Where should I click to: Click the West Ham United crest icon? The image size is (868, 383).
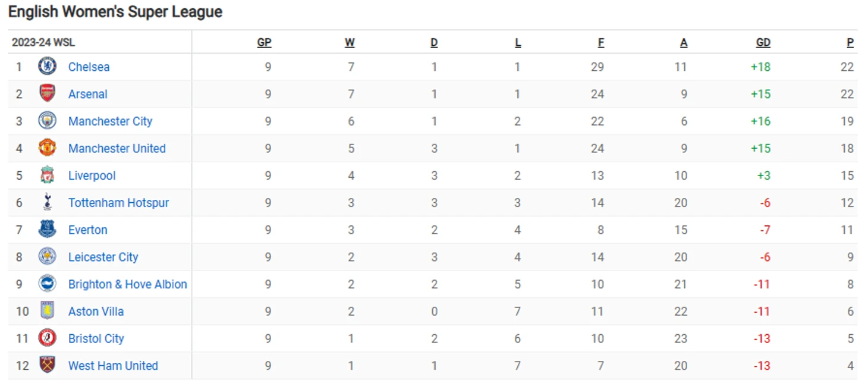47,365
